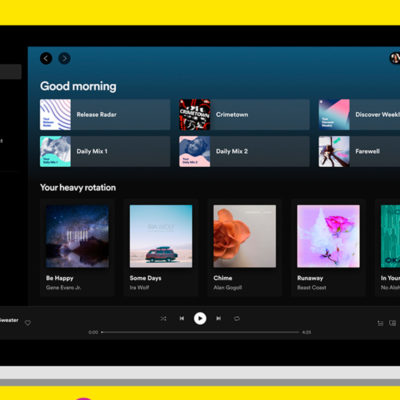Open the connect to device icon
The image size is (400, 400).
coord(393,323)
